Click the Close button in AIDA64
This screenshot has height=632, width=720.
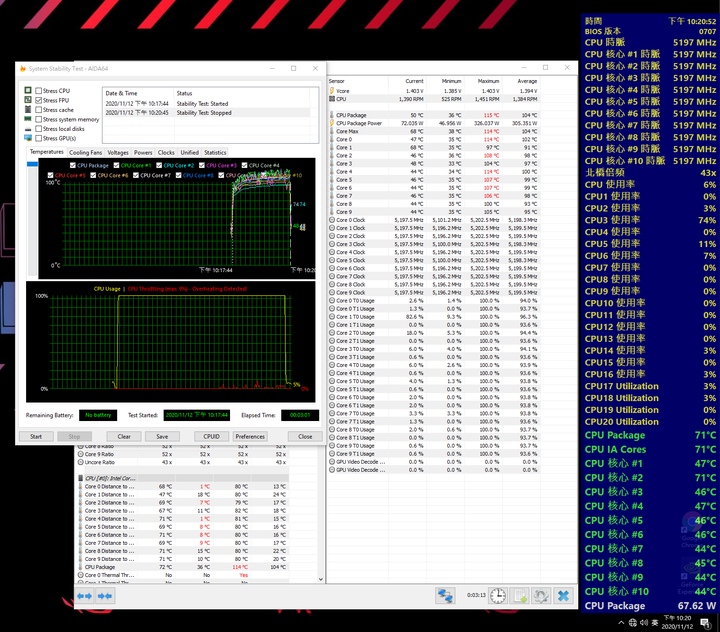[x=305, y=436]
